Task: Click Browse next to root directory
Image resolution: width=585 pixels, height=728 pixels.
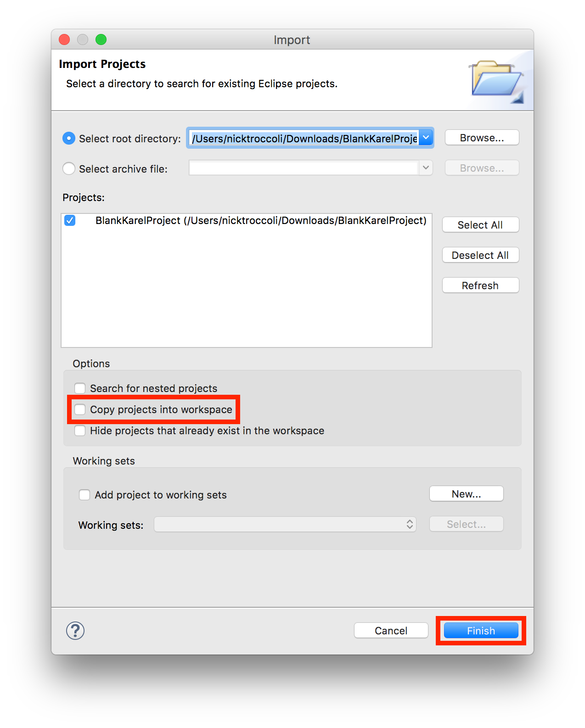Action: pyautogui.click(x=482, y=138)
